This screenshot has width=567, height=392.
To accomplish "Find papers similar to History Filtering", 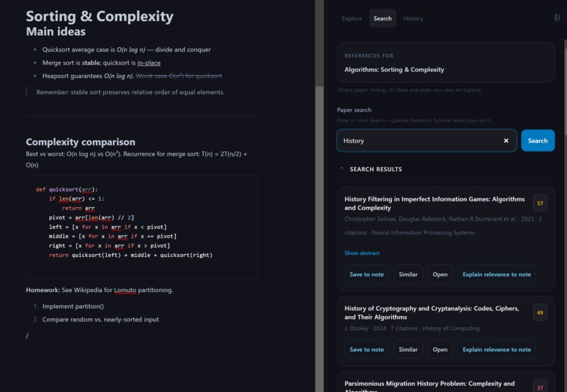I will pyautogui.click(x=408, y=274).
